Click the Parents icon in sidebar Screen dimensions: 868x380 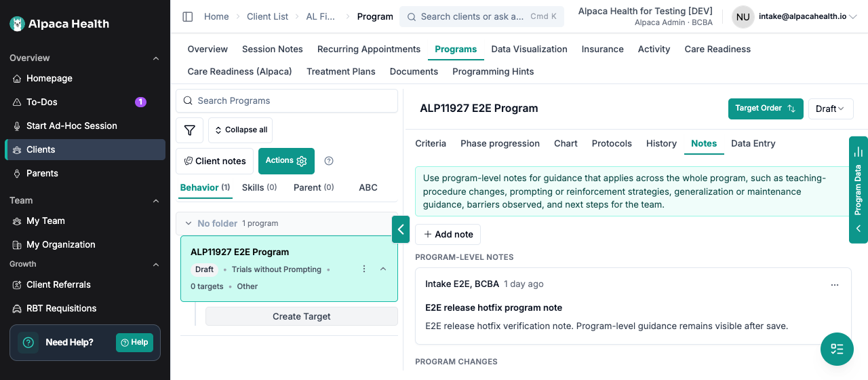pos(18,174)
